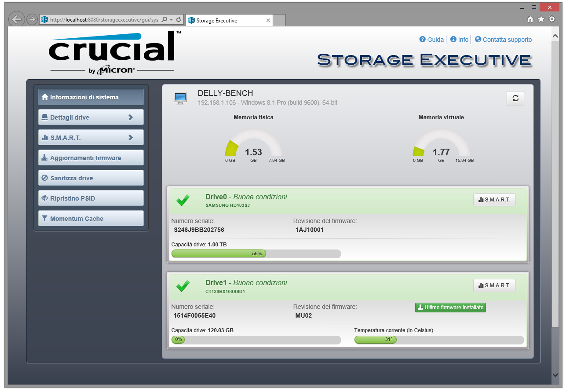The image size is (566, 392).
Task: Click browser back arrow button
Action: point(17,19)
